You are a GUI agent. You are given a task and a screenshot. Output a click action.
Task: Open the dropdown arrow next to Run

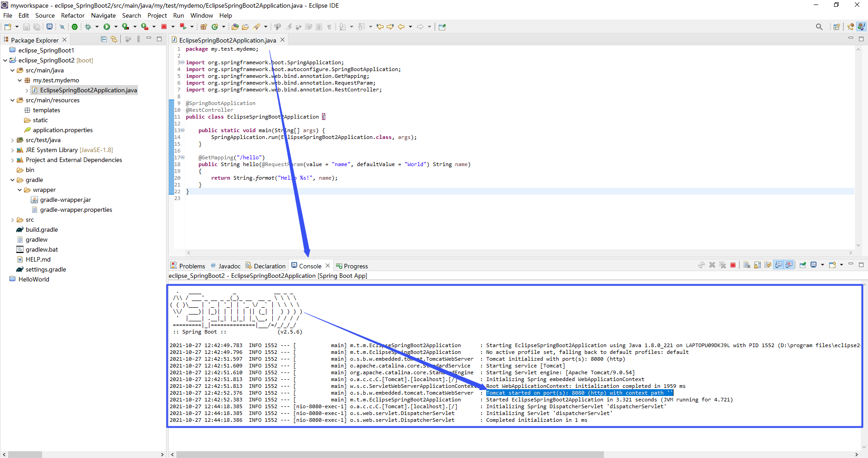coord(116,27)
